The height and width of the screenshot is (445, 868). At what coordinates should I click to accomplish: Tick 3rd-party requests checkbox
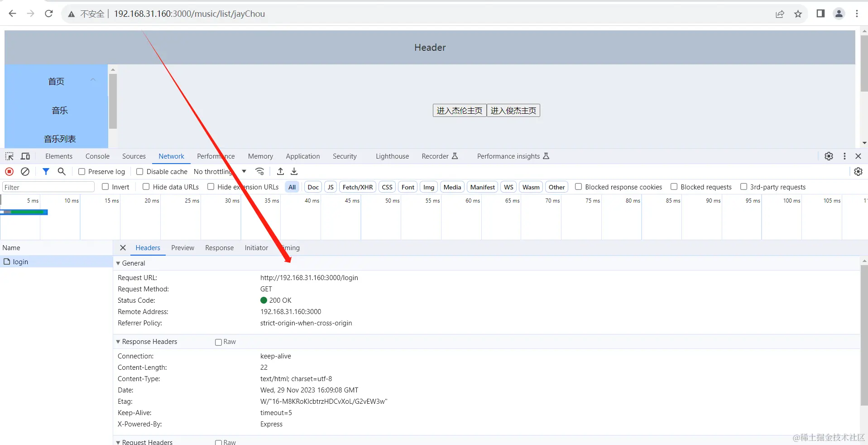(743, 187)
